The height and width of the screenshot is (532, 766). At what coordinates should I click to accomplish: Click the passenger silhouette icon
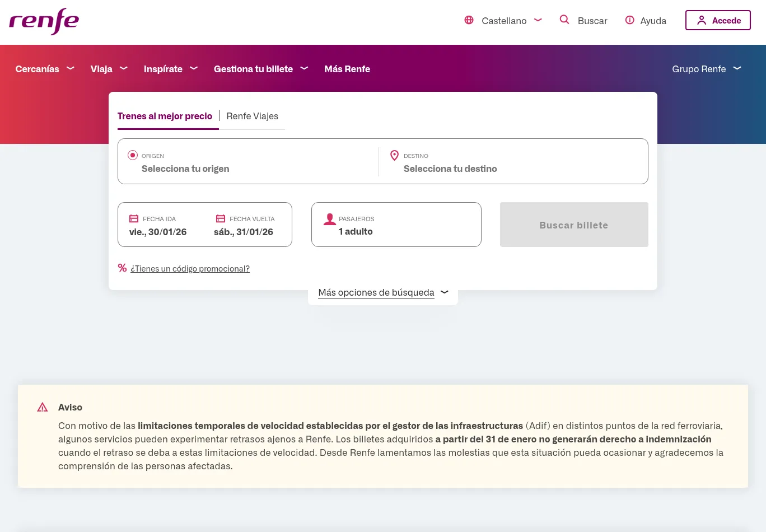[330, 220]
